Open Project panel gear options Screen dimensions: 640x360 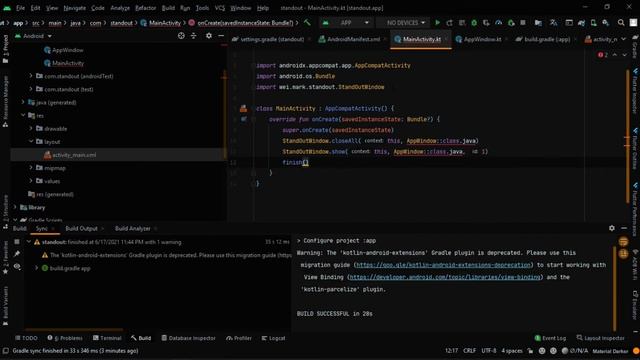(209, 36)
